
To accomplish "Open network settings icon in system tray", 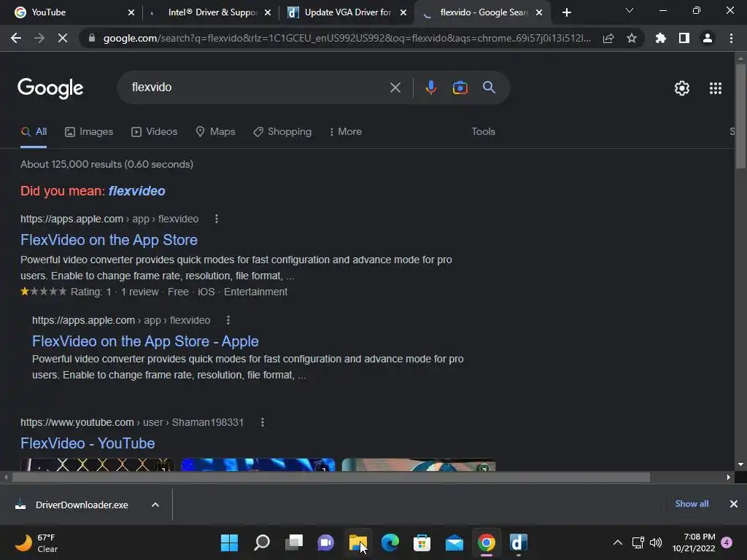I will pos(638,542).
